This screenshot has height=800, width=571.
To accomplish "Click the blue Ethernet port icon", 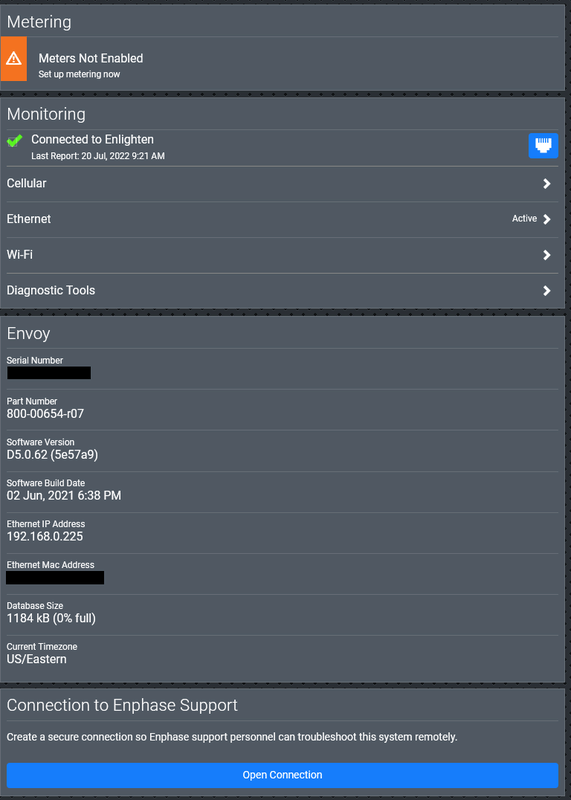I will click(543, 145).
